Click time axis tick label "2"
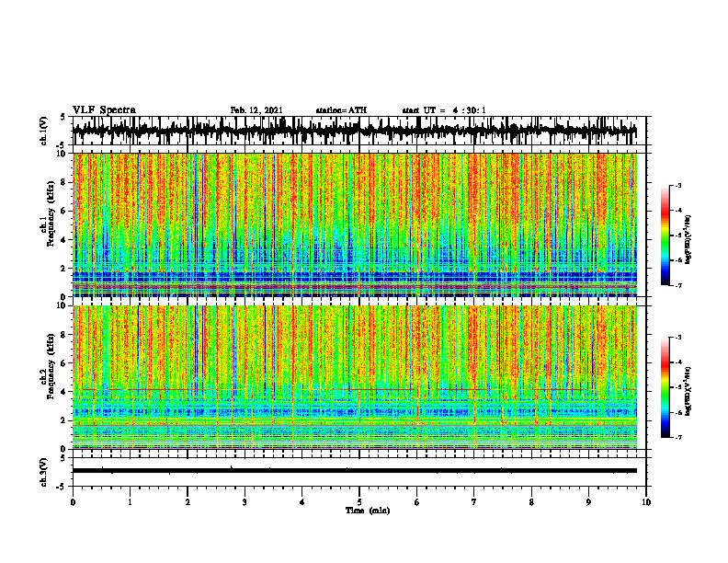 (188, 502)
